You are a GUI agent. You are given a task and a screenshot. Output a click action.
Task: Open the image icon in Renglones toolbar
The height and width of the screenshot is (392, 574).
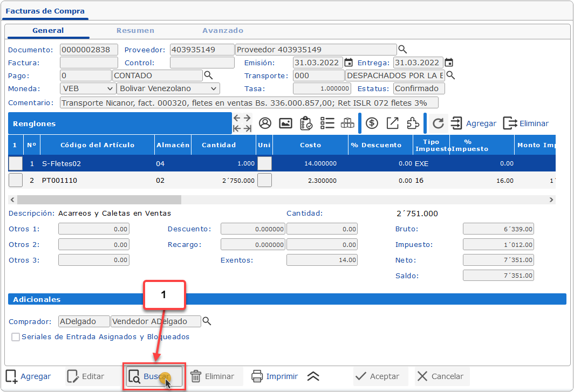(285, 123)
